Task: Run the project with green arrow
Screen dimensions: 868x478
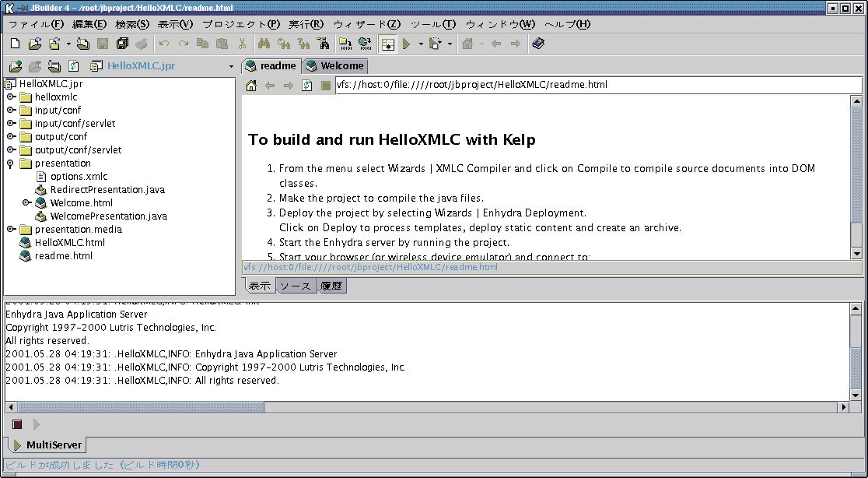Action: pos(407,44)
